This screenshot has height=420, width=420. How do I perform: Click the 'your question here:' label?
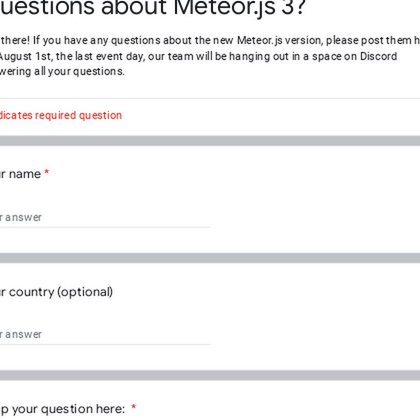tap(63, 409)
